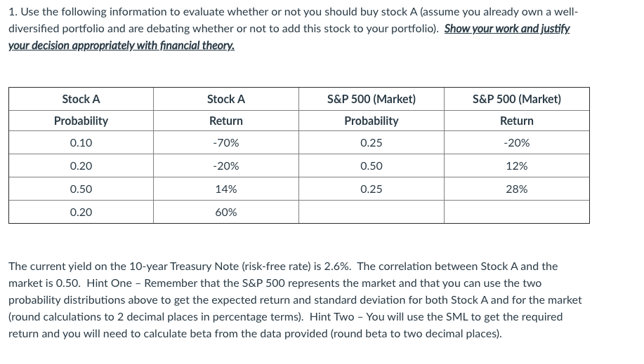
Task: Click the 12% market return cell
Action: pos(516,166)
